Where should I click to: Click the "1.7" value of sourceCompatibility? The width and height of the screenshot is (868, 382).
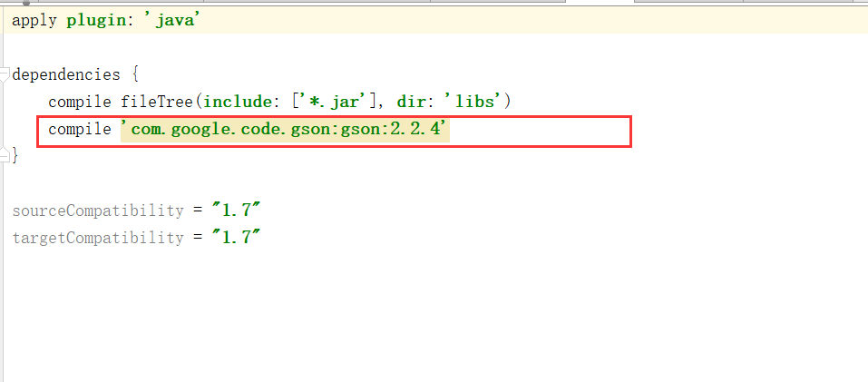pyautogui.click(x=236, y=211)
